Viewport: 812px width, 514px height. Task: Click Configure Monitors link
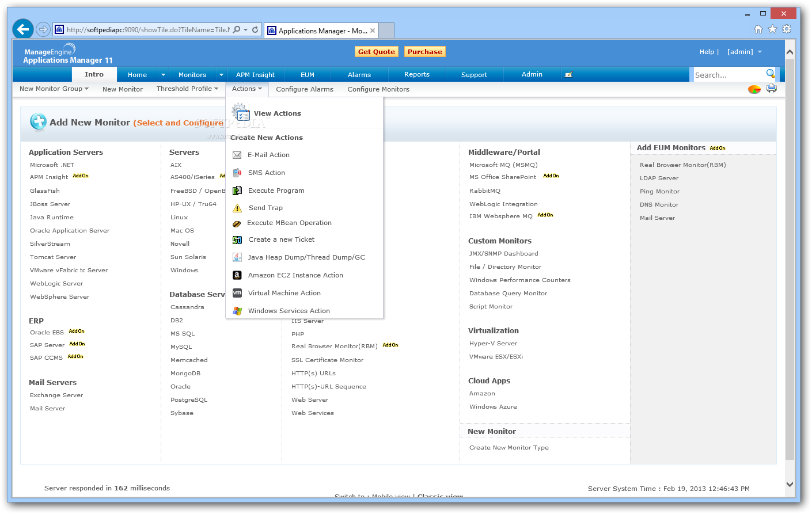tap(378, 89)
